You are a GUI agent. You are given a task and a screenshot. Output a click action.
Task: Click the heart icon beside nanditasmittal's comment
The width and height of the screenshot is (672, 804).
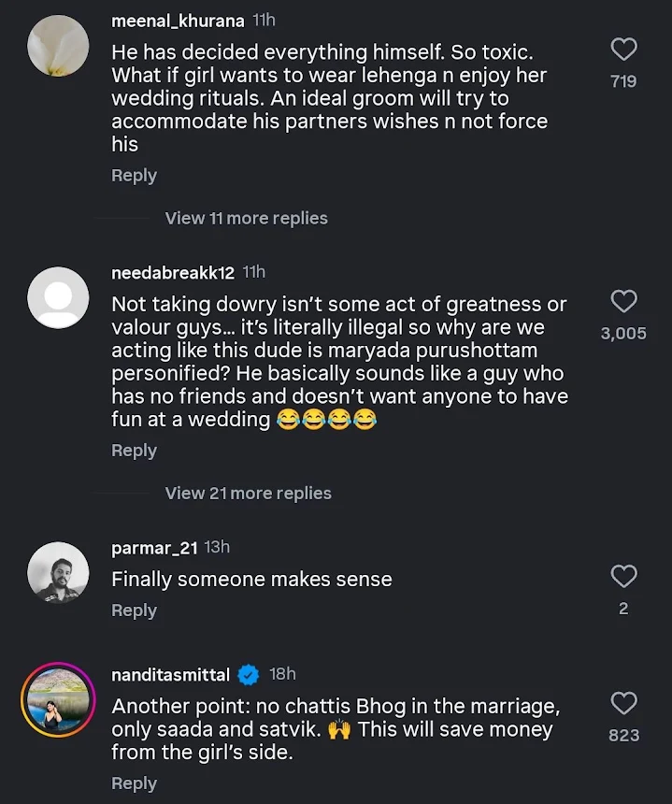tap(624, 703)
